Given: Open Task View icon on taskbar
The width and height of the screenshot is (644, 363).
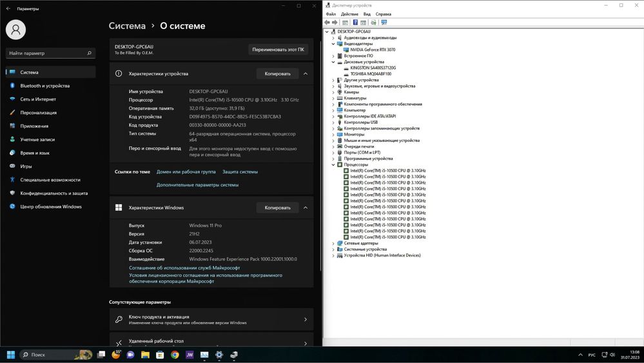Looking at the screenshot, I should click(x=101, y=355).
